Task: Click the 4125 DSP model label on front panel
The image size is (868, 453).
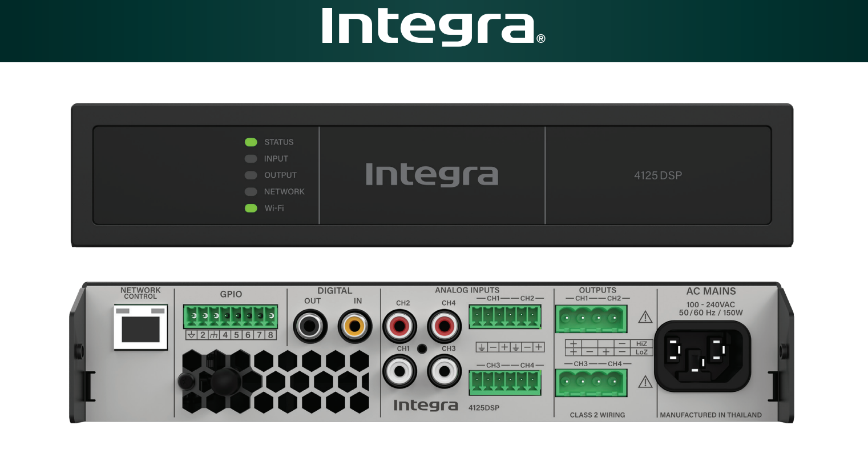Action: coord(657,176)
